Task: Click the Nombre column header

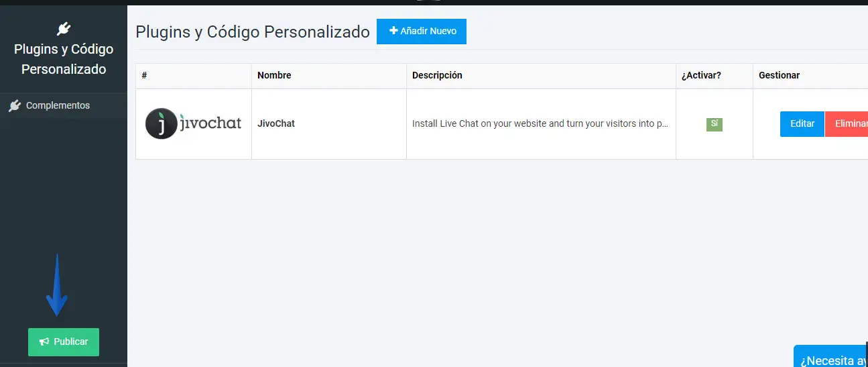Action: [274, 76]
